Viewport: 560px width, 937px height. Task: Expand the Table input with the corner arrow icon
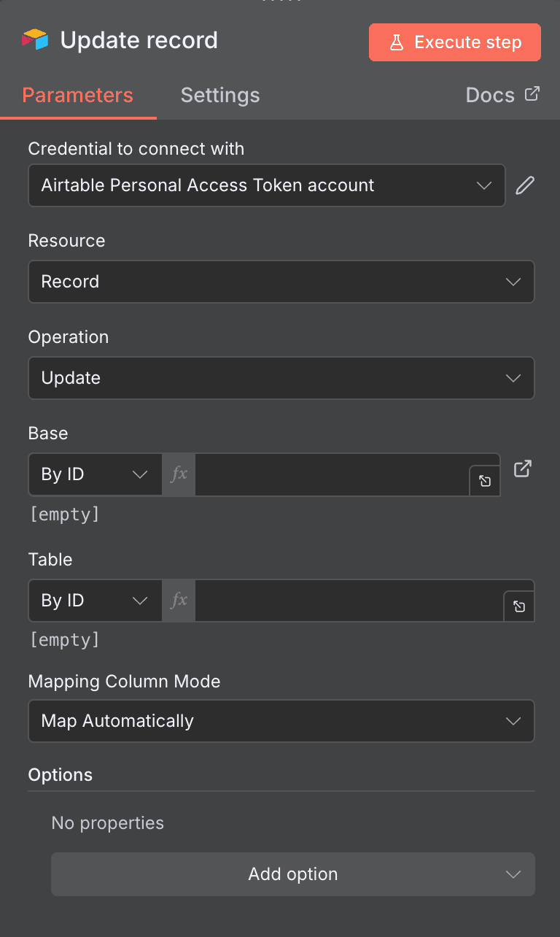pyautogui.click(x=518, y=606)
